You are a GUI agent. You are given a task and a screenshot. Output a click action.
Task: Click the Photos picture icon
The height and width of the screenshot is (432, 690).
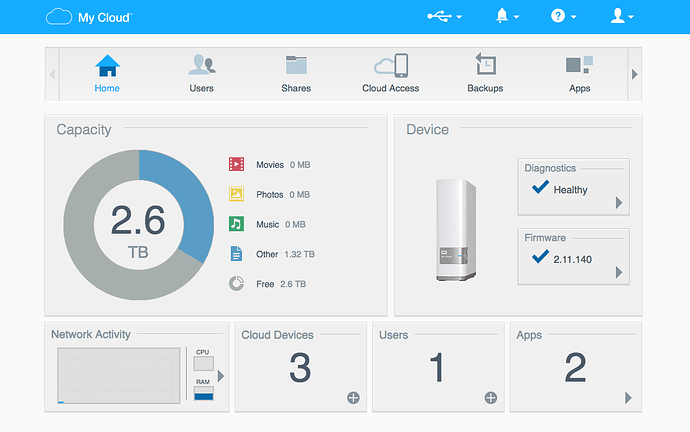point(236,194)
